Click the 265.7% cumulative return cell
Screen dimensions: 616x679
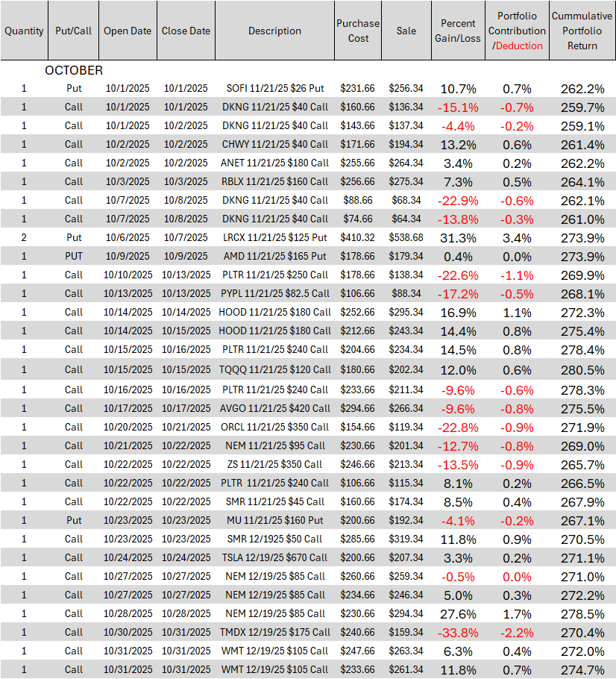pos(582,465)
